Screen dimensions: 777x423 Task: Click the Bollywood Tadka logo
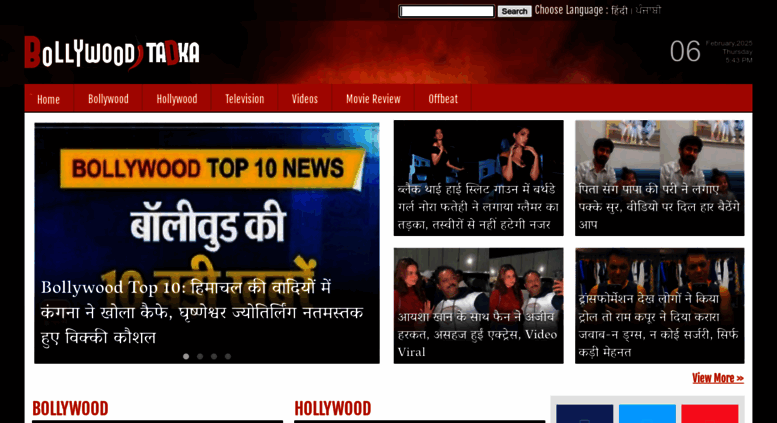pyautogui.click(x=112, y=53)
